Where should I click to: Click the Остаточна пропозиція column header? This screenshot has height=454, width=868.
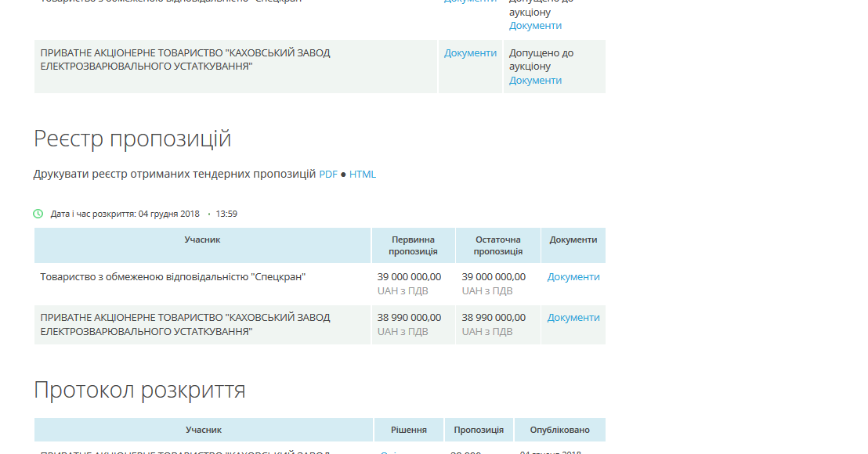coord(498,246)
